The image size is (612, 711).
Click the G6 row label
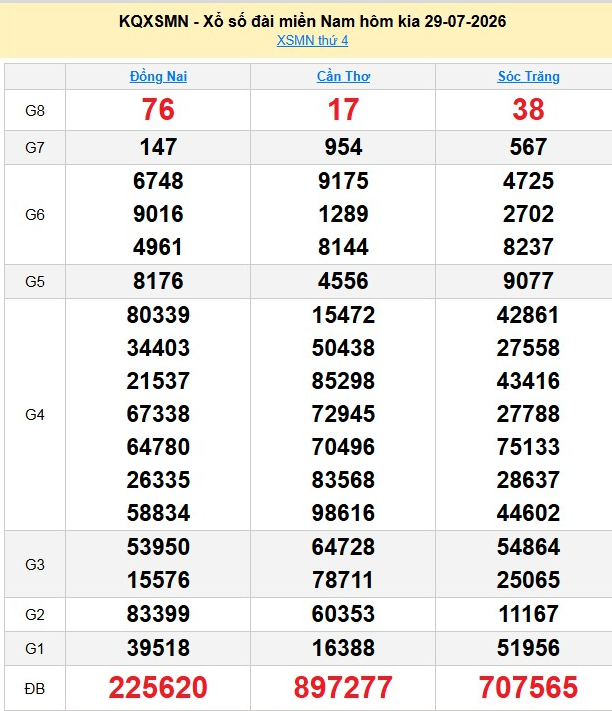(x=35, y=214)
